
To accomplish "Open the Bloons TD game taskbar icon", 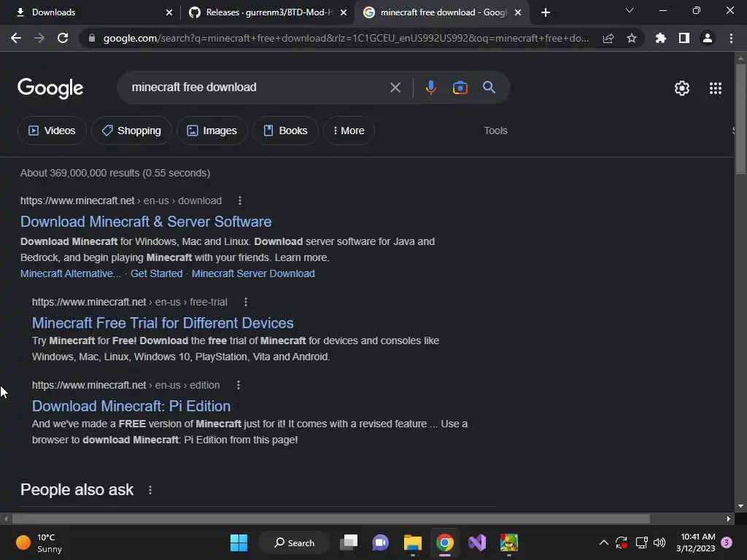I will tap(508, 542).
